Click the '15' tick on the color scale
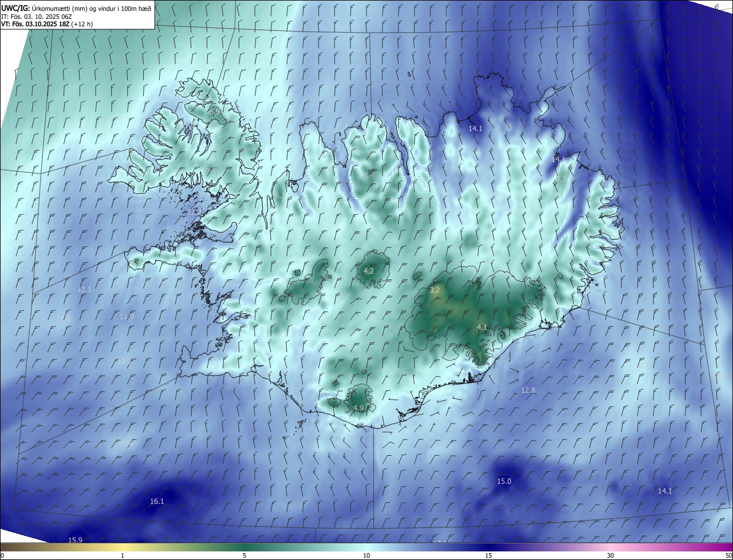This screenshot has height=560, width=733. [x=488, y=555]
